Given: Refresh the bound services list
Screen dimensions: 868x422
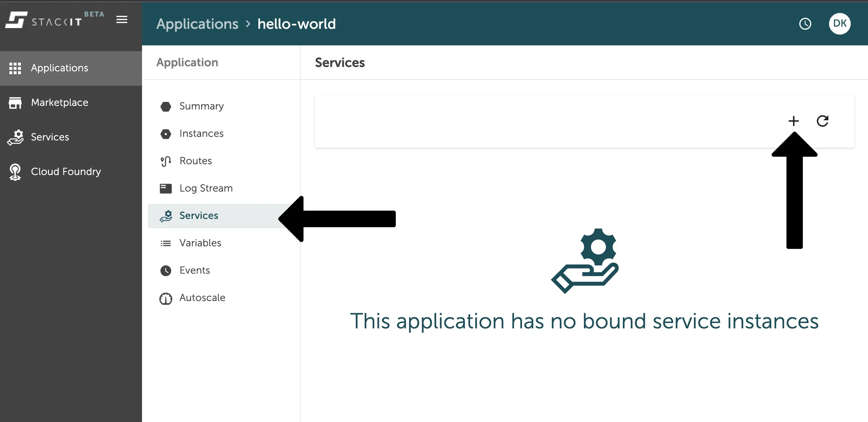Looking at the screenshot, I should [823, 121].
